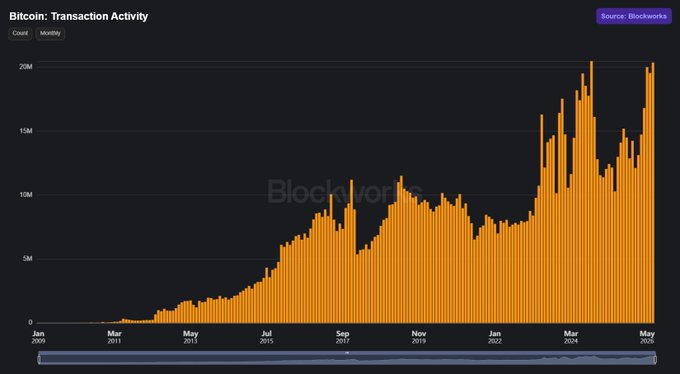Click the Count filter button
680x374 pixels.
(20, 33)
